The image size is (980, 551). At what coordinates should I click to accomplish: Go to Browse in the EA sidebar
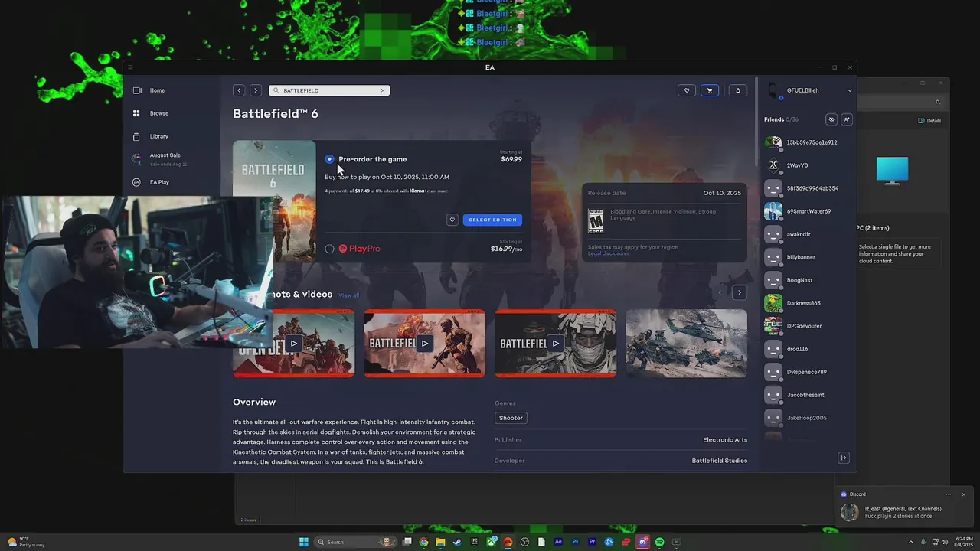pos(158,113)
